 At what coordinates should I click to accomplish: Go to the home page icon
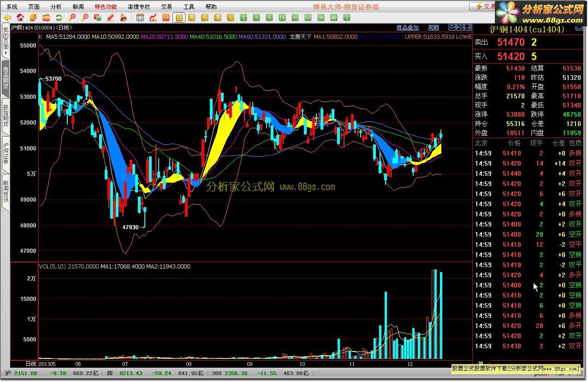click(x=20, y=18)
